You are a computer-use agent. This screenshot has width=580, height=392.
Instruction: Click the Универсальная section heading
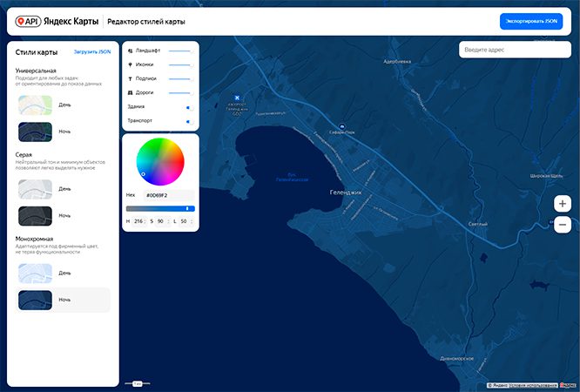click(36, 71)
